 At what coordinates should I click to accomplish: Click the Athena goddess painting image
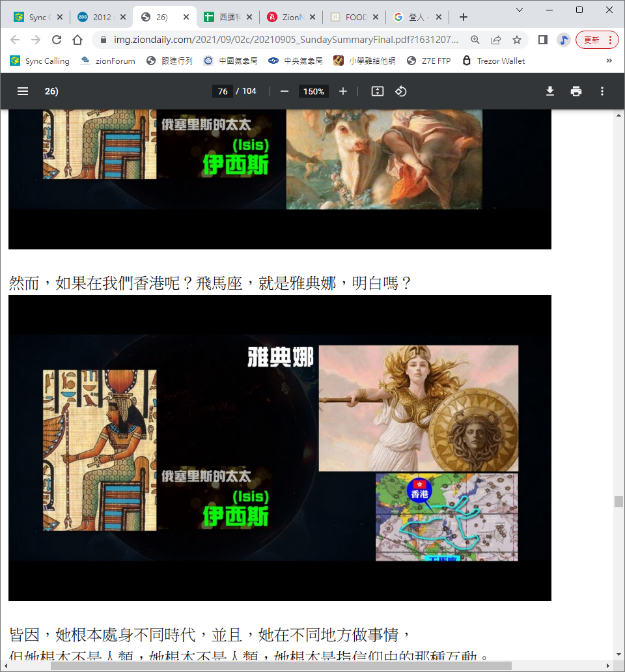pyautogui.click(x=419, y=408)
